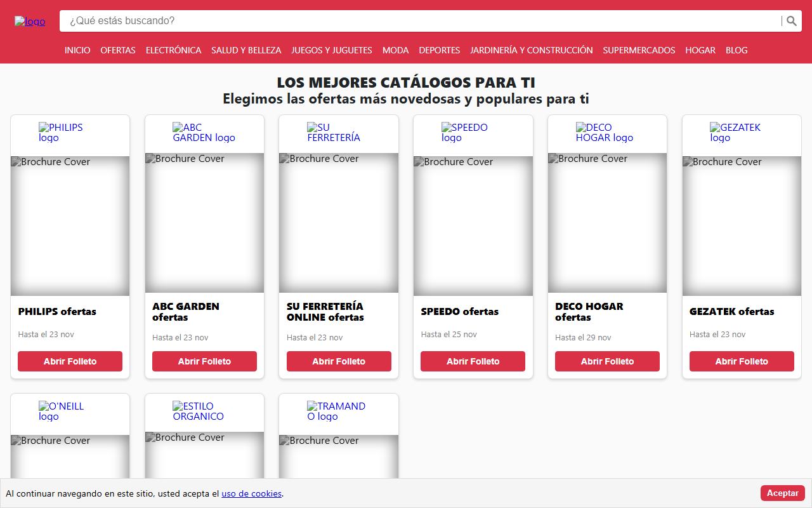812x508 pixels.
Task: Click the 'DECO HOGAR ofertas' title
Action: (589, 312)
